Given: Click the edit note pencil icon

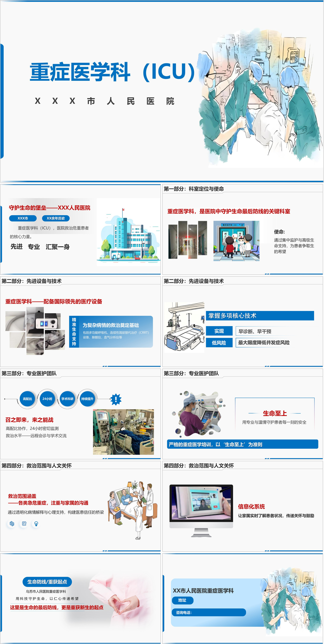Looking at the screenshot, I should (24, 523).
